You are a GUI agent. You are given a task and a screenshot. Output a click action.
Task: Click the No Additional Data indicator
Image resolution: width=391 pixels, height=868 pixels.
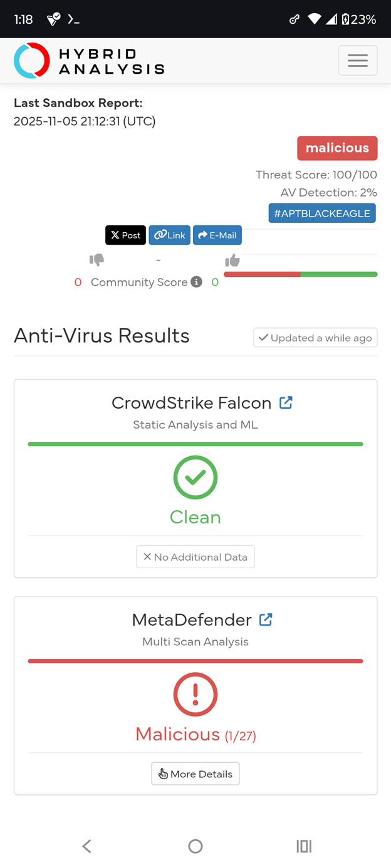pos(195,556)
